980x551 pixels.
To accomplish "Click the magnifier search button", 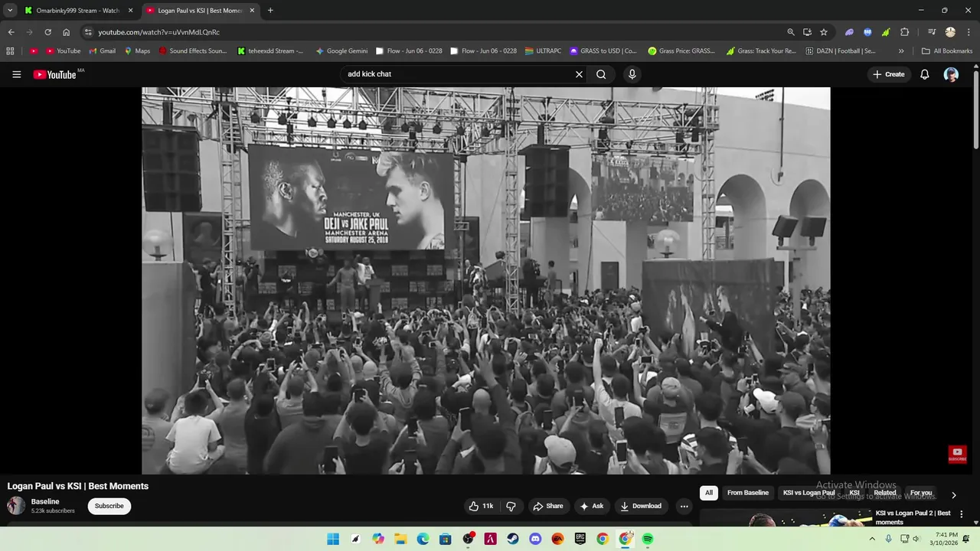I will pyautogui.click(x=601, y=74).
